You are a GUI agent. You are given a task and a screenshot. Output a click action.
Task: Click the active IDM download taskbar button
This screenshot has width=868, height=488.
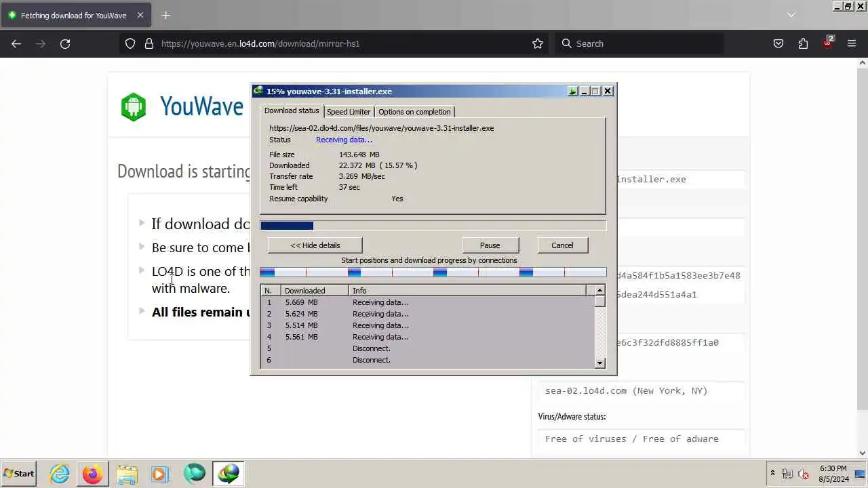[229, 474]
